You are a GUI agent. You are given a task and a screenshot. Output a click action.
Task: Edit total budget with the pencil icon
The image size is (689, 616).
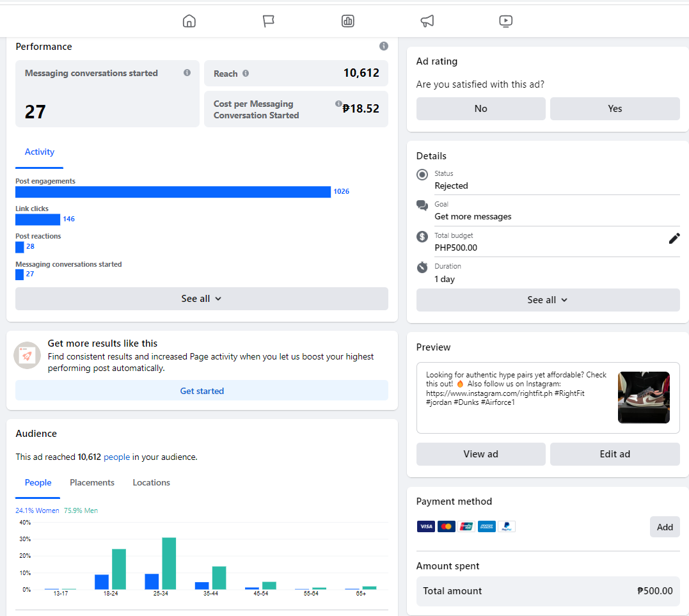pyautogui.click(x=674, y=239)
